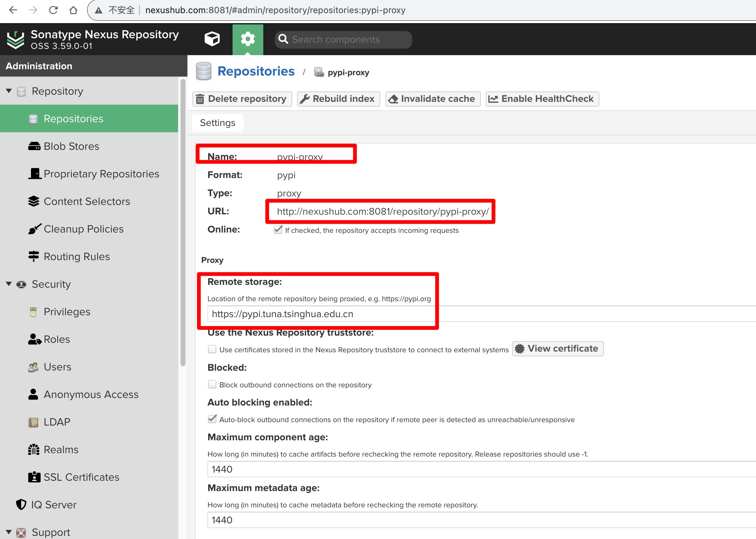The height and width of the screenshot is (539, 756).
Task: Click Cleanup Policies broom icon
Action: click(x=34, y=229)
